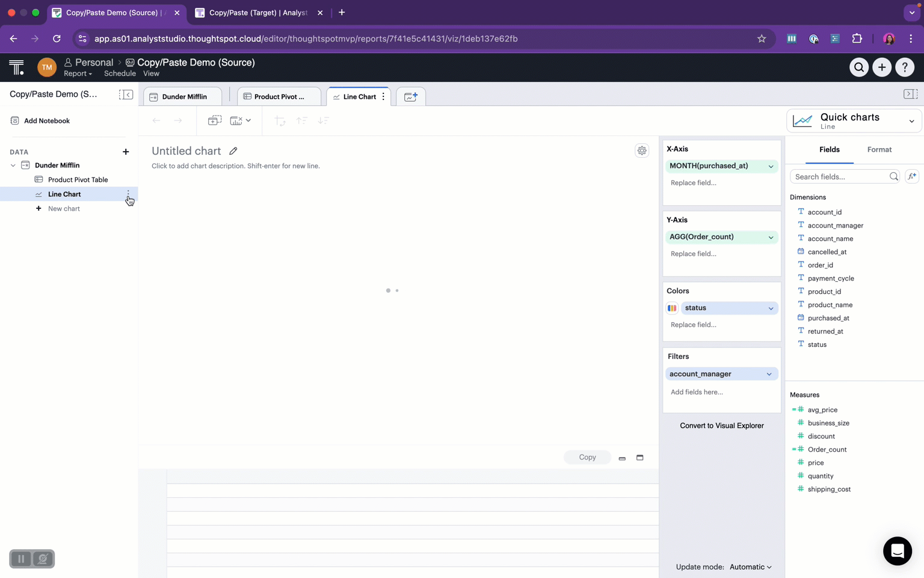
Task: Click the add calculated field icon
Action: pyautogui.click(x=912, y=176)
